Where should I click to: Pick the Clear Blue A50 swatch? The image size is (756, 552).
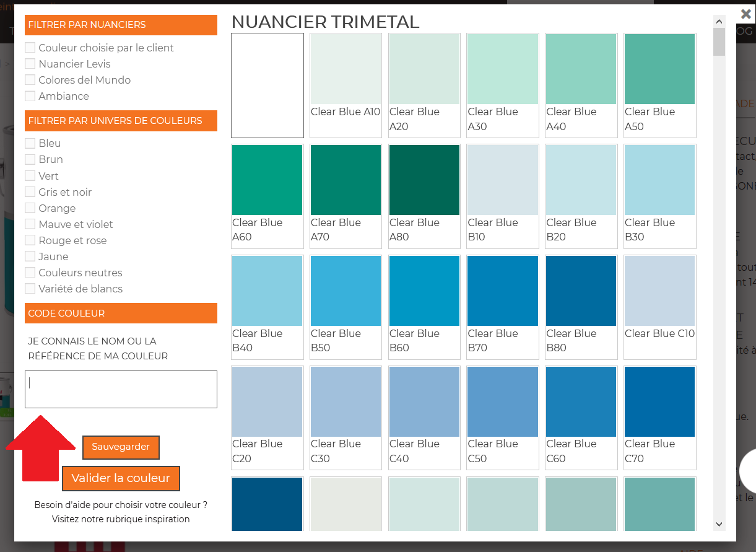(659, 69)
